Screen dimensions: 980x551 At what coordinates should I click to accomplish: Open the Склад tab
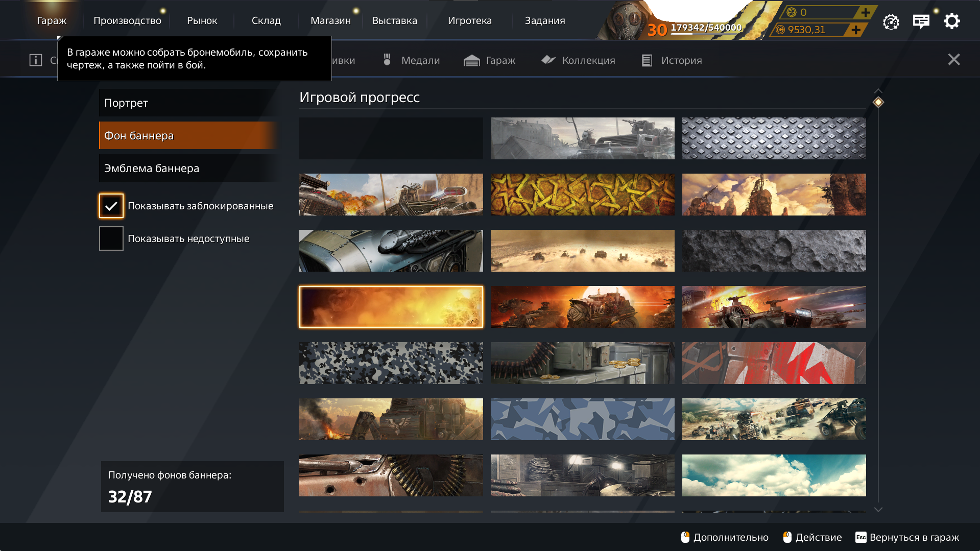[266, 20]
